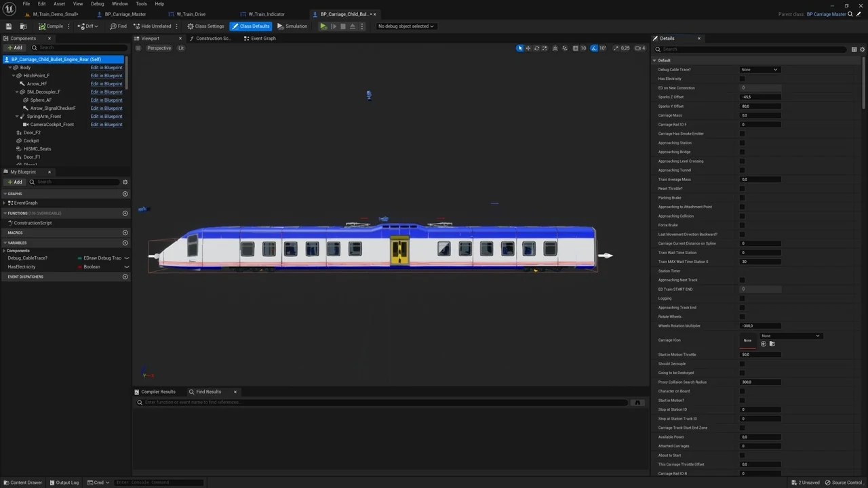
Task: Open the BP_Carriage_Master tab
Action: click(x=125, y=14)
